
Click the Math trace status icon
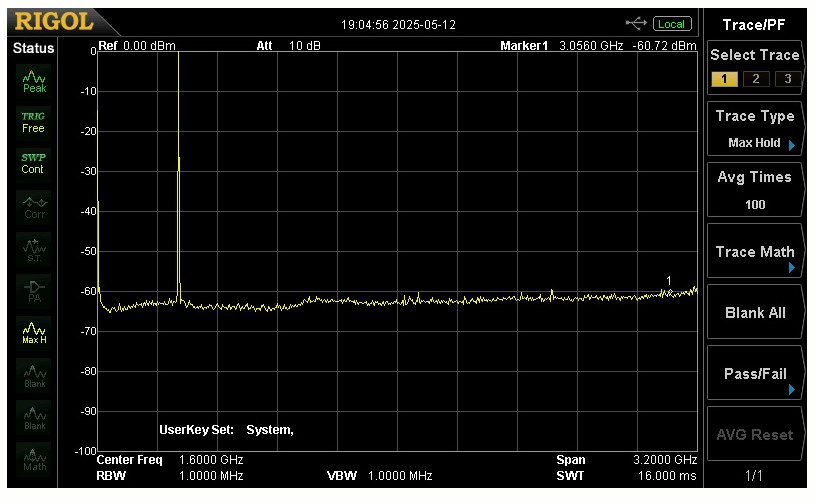(34, 460)
